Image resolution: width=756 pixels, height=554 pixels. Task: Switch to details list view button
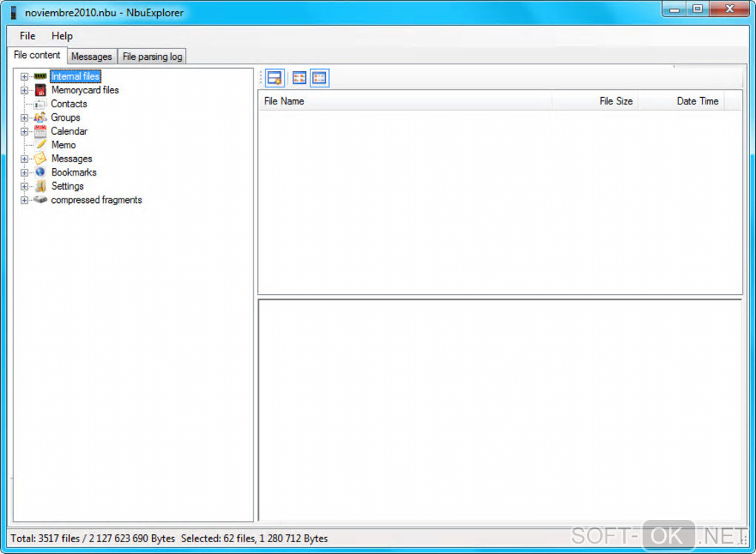pyautogui.click(x=319, y=78)
